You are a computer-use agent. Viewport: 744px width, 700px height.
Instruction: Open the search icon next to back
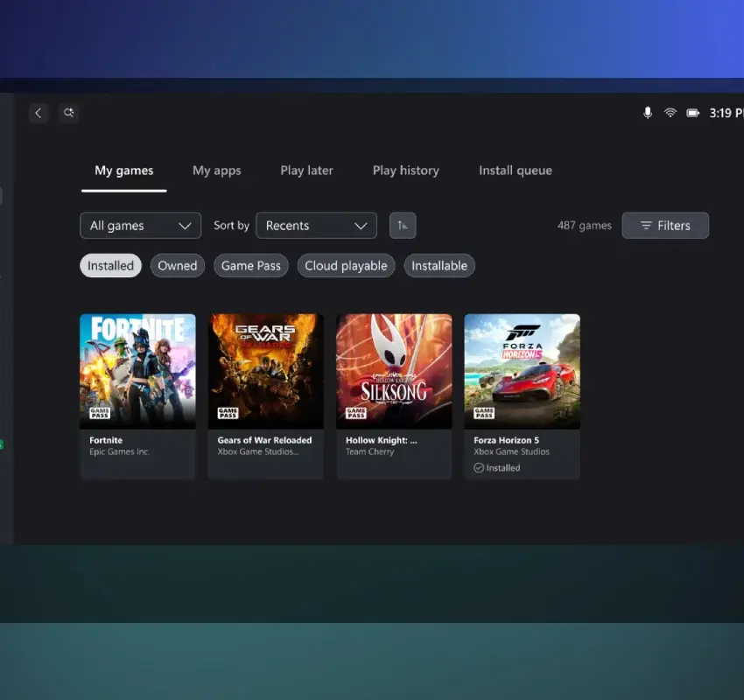[69, 113]
